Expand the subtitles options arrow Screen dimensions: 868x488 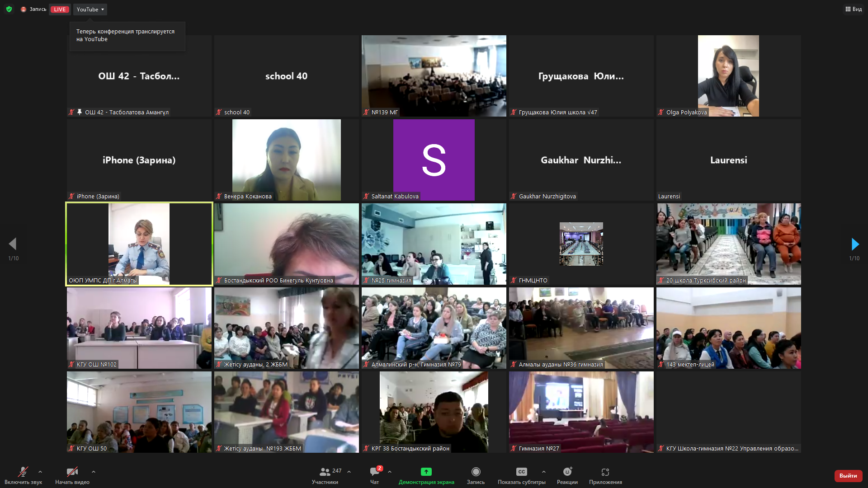coord(544,472)
